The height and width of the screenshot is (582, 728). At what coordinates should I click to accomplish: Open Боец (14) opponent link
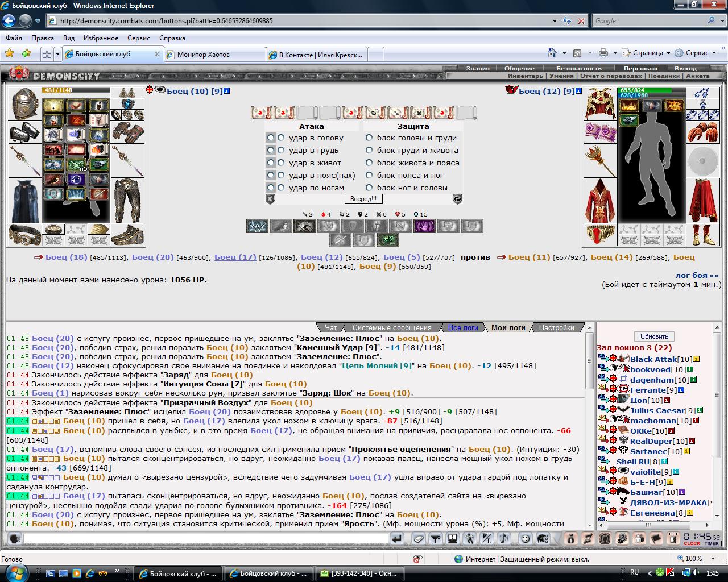tap(611, 257)
